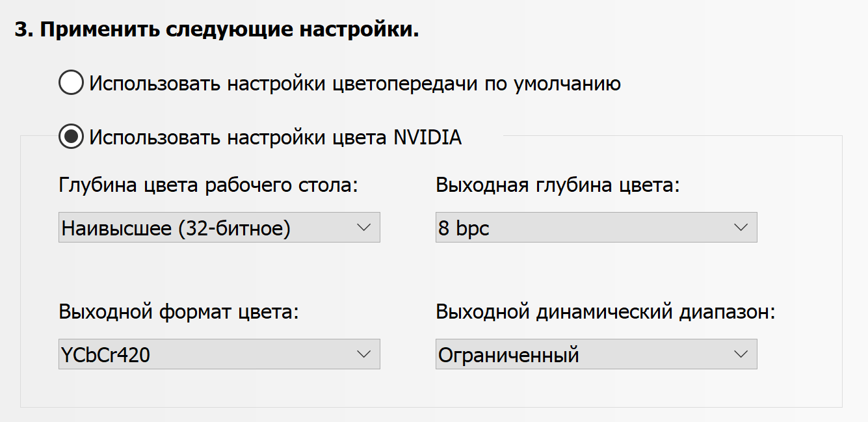Click the "Глубина цвета рабочего стола:" label
Viewport: 868px width, 422px height.
pyautogui.click(x=209, y=186)
